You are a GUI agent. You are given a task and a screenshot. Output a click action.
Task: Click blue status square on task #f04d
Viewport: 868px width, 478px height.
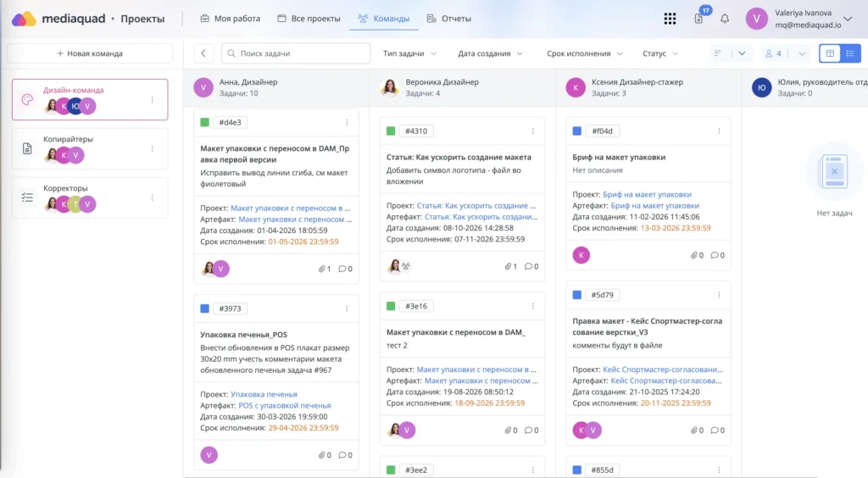pyautogui.click(x=576, y=131)
